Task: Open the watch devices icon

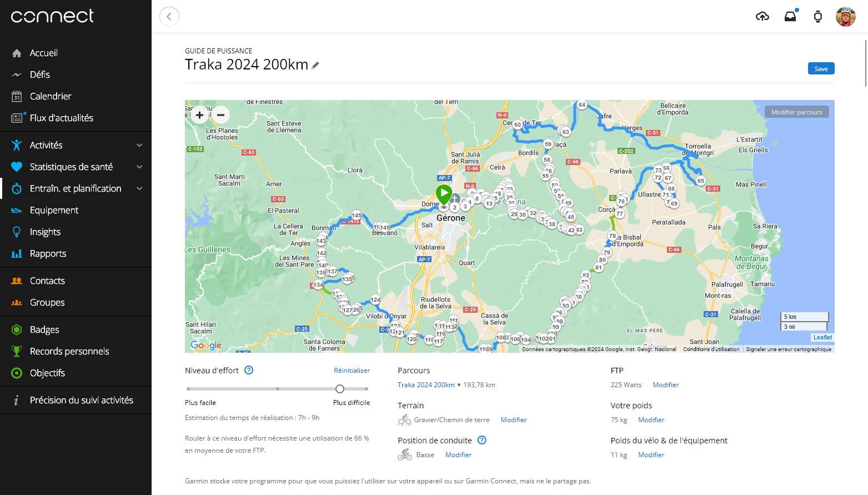Action: click(x=818, y=17)
